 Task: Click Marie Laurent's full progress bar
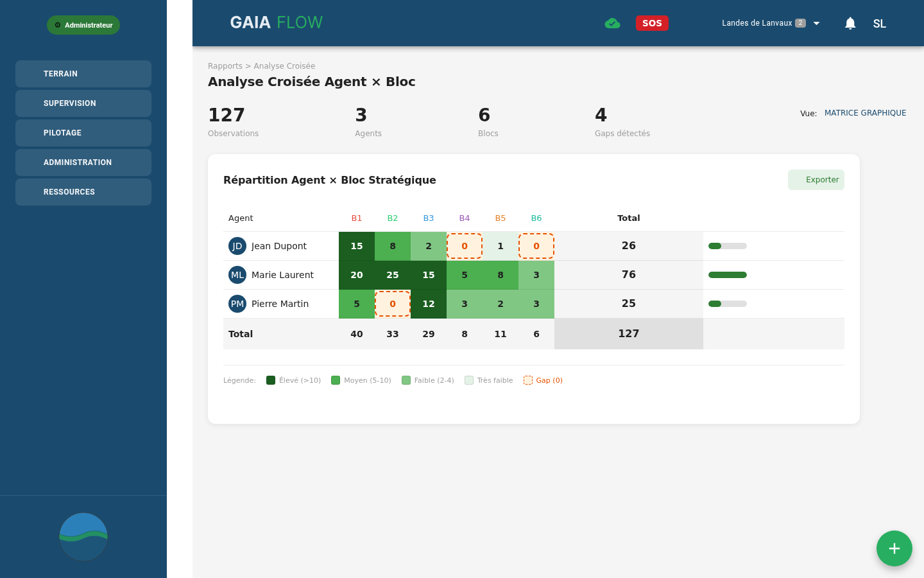(x=727, y=275)
